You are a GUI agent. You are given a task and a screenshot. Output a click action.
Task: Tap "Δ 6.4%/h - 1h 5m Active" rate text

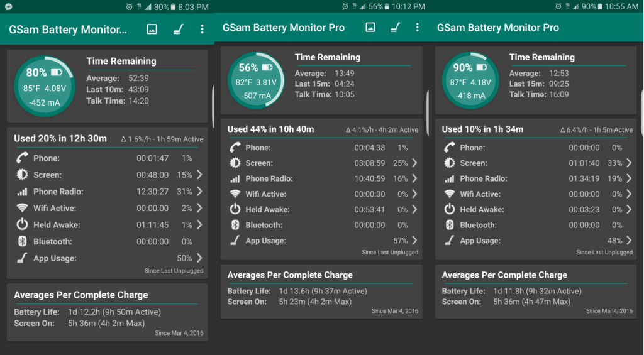click(596, 129)
